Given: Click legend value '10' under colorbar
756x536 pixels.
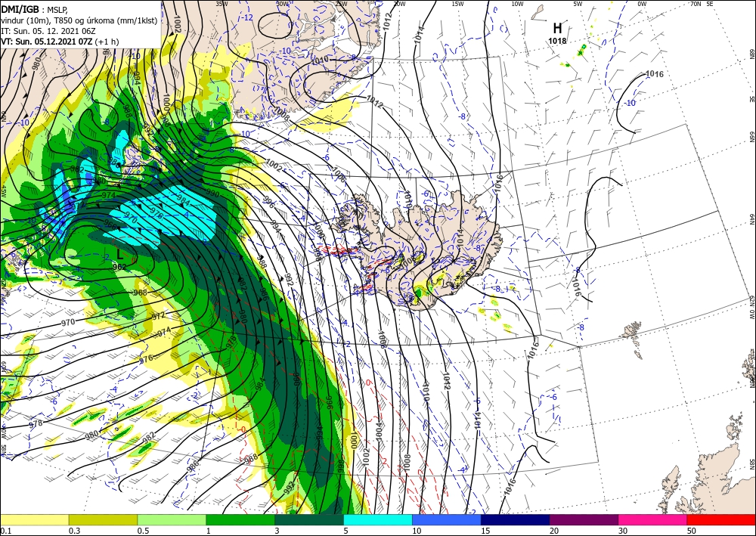Looking at the screenshot, I should [x=416, y=531].
